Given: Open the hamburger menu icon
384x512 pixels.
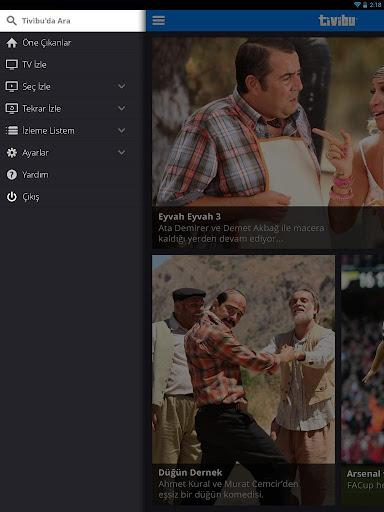Looking at the screenshot, I should (x=159, y=20).
